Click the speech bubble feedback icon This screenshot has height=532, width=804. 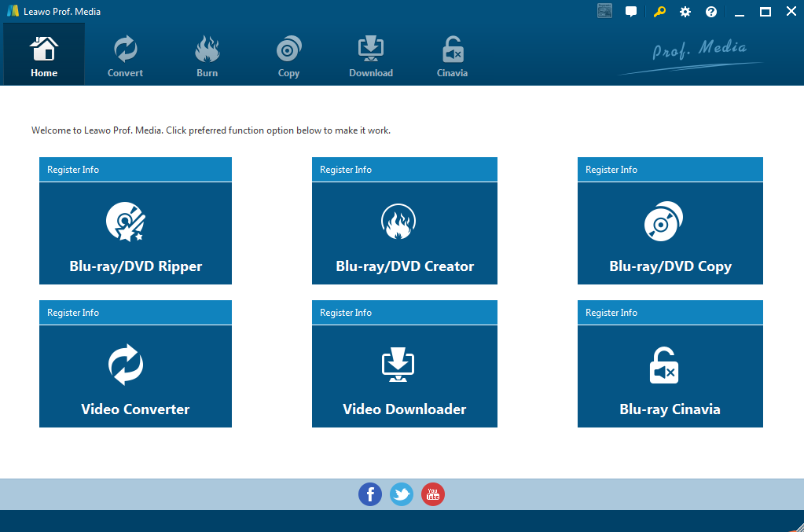tap(630, 12)
